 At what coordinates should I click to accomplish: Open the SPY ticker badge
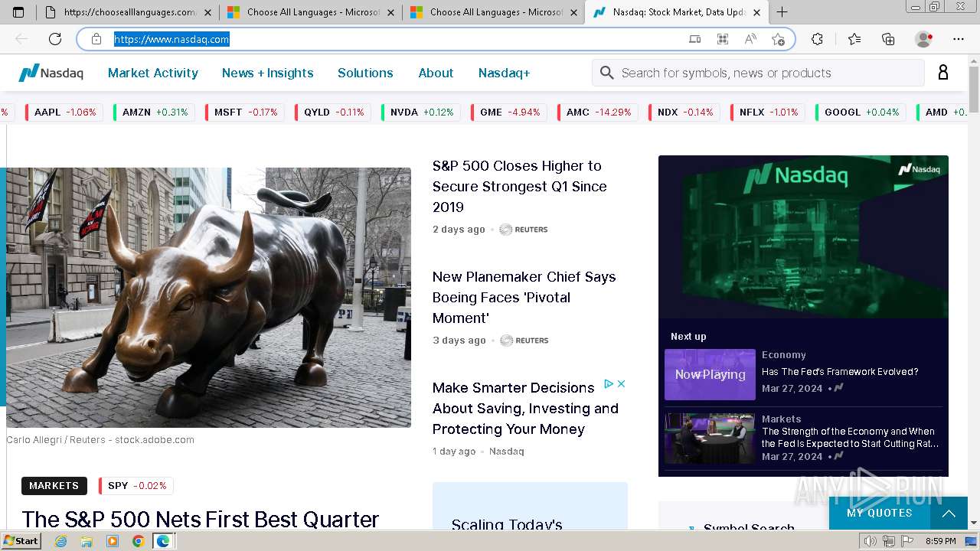(x=136, y=486)
